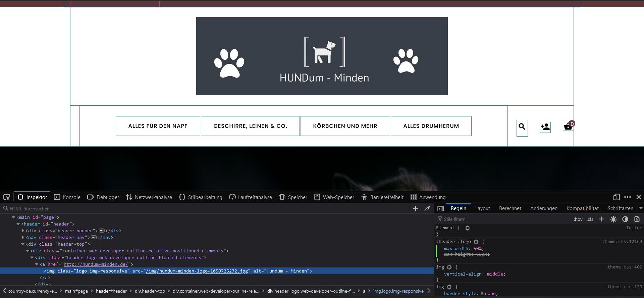Collapse the header-top div node

(x=23, y=244)
